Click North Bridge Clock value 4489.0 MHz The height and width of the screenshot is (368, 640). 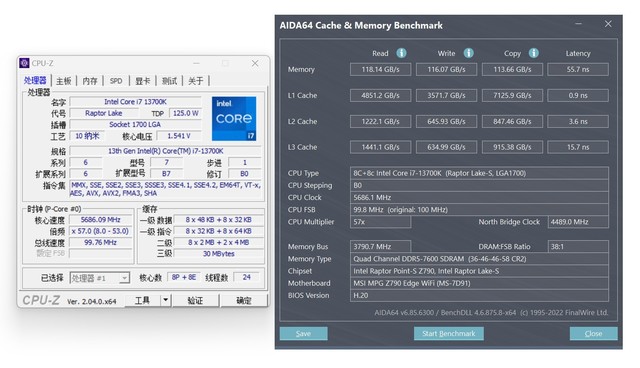[578, 222]
